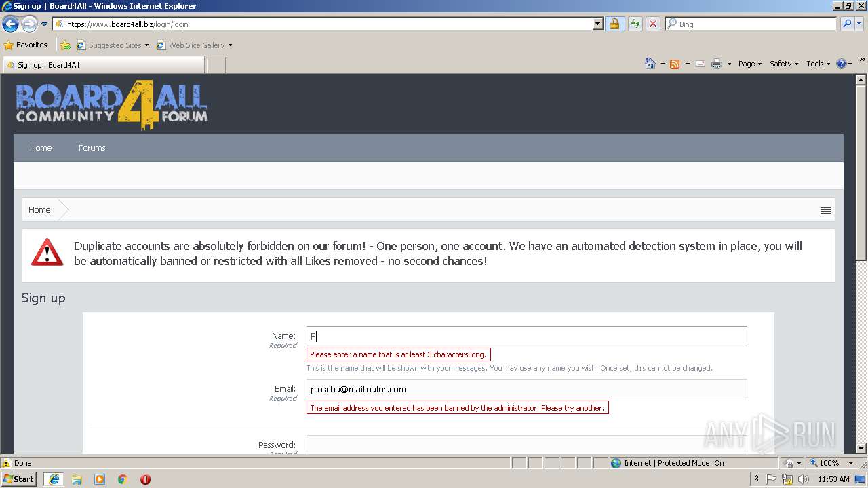Expand the Home button dropdown arrow
The image size is (868, 488).
click(663, 64)
